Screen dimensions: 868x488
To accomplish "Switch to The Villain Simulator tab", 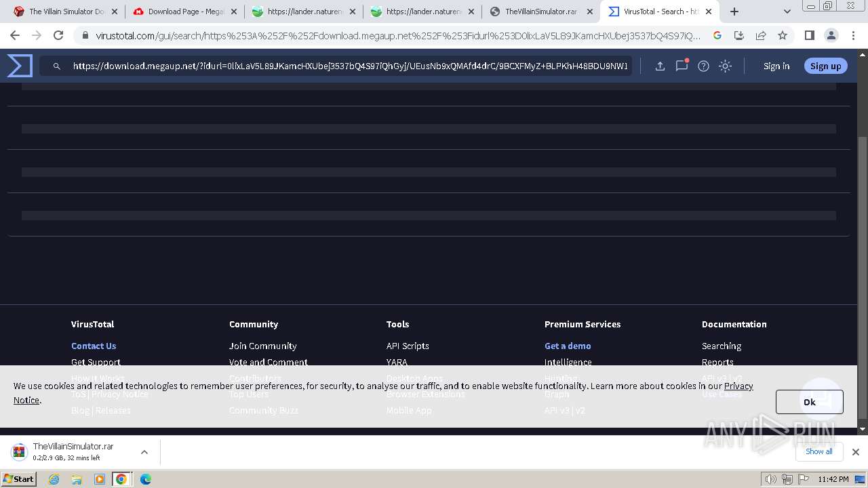I will 66,12.
